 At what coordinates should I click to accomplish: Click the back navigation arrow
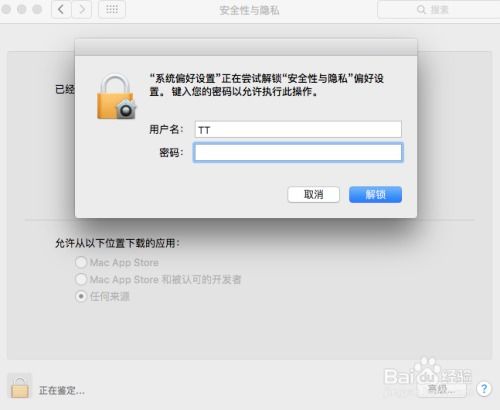point(61,9)
